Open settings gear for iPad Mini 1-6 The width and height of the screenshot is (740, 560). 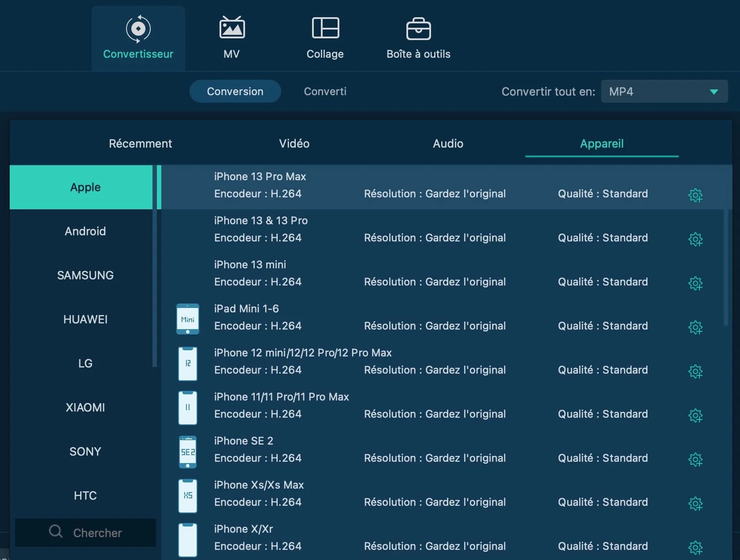[695, 327]
